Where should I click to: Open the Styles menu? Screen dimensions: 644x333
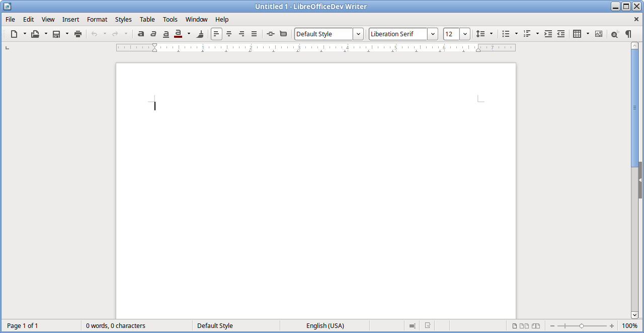coord(123,19)
